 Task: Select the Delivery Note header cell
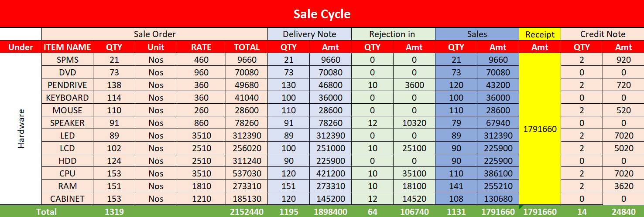click(x=309, y=34)
